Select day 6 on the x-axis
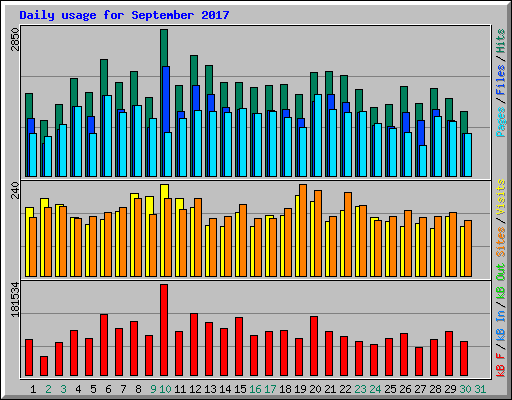Viewport: 512px width, 400px height. coord(108,389)
